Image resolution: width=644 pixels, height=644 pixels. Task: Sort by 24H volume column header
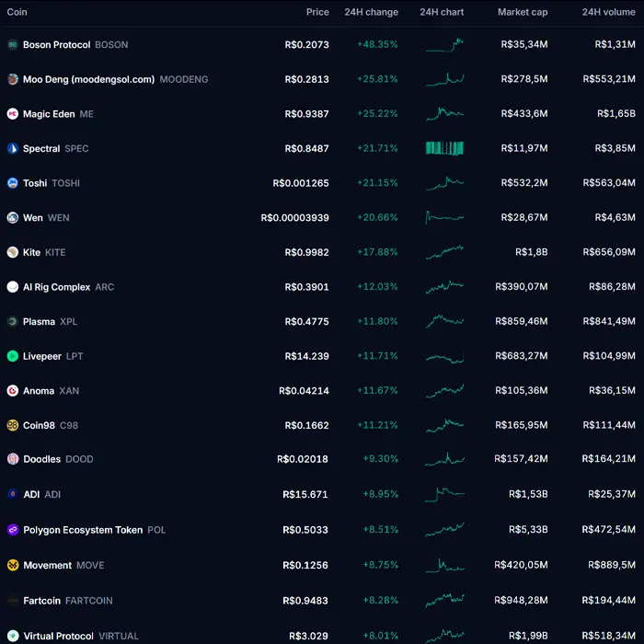click(x=608, y=12)
